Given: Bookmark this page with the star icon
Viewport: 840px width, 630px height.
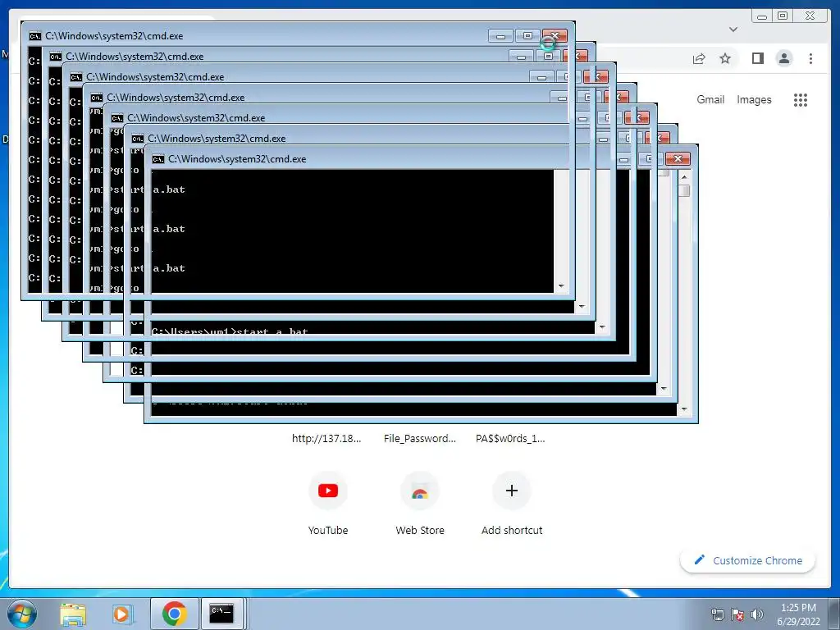Looking at the screenshot, I should [725, 58].
